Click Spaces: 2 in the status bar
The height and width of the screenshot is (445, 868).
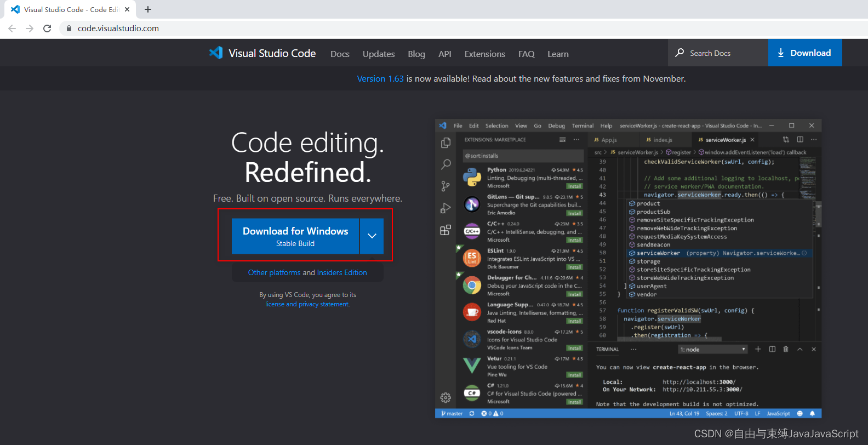[x=717, y=414]
